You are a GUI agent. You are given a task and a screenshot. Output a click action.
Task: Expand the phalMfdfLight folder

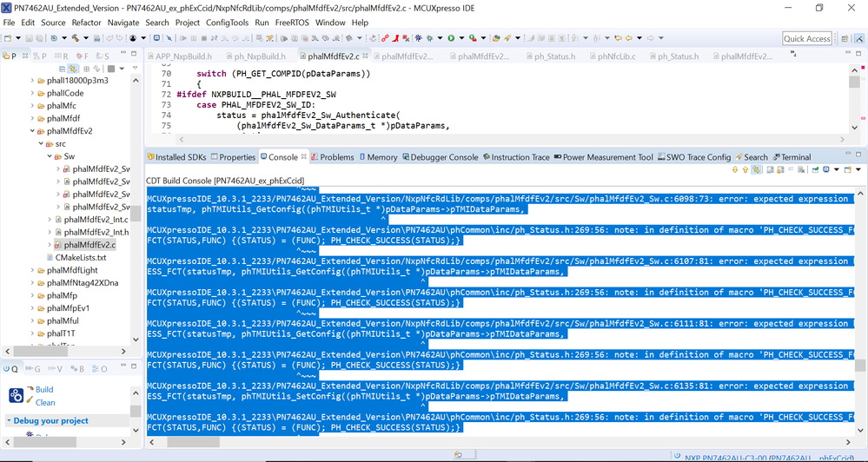pyautogui.click(x=32, y=270)
